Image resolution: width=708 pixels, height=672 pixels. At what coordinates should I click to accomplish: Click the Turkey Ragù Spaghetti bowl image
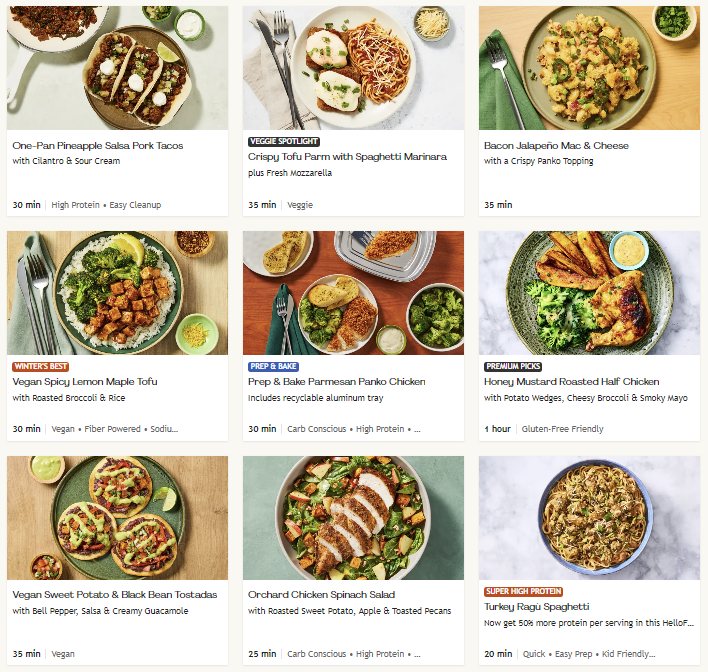tap(588, 518)
